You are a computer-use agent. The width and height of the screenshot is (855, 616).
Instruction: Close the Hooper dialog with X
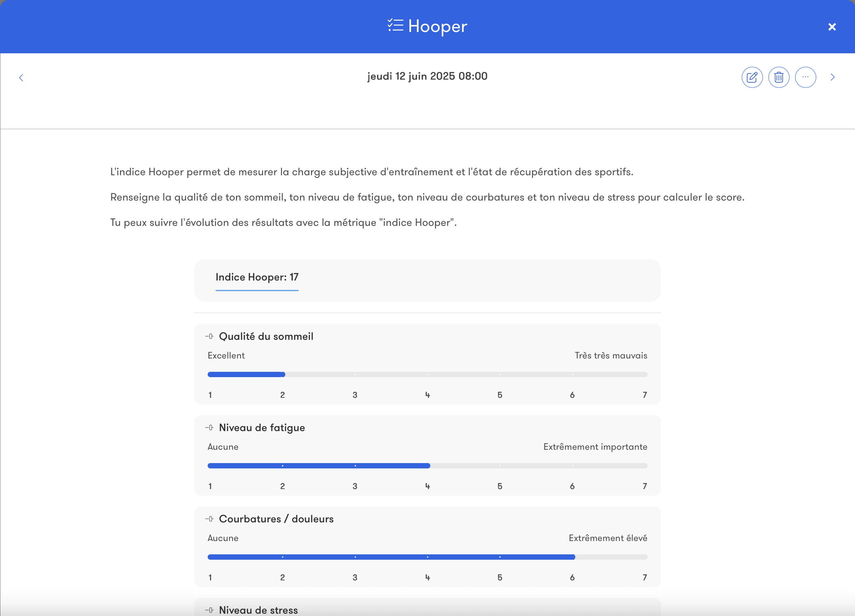(x=832, y=27)
